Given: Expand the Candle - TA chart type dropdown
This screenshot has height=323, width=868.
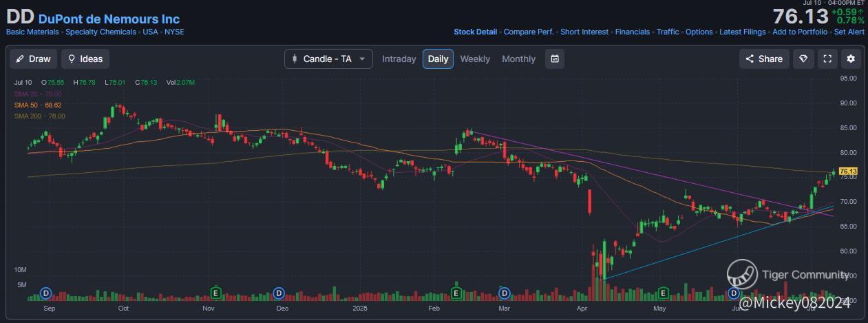Looking at the screenshot, I should [x=328, y=59].
